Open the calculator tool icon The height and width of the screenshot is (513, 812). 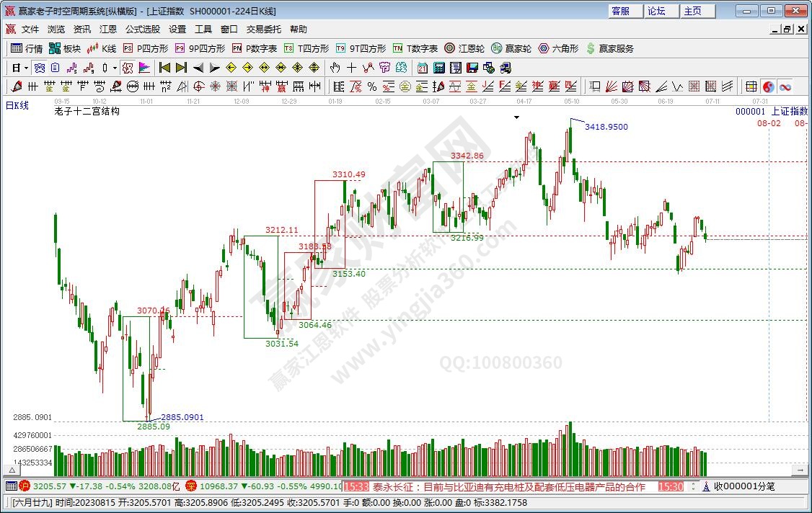click(438, 68)
